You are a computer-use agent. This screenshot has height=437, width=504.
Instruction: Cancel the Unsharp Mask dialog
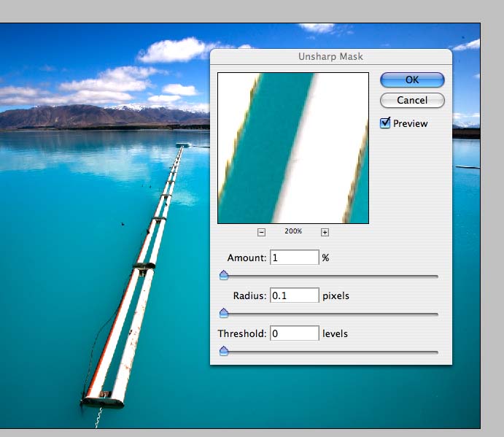coord(412,101)
